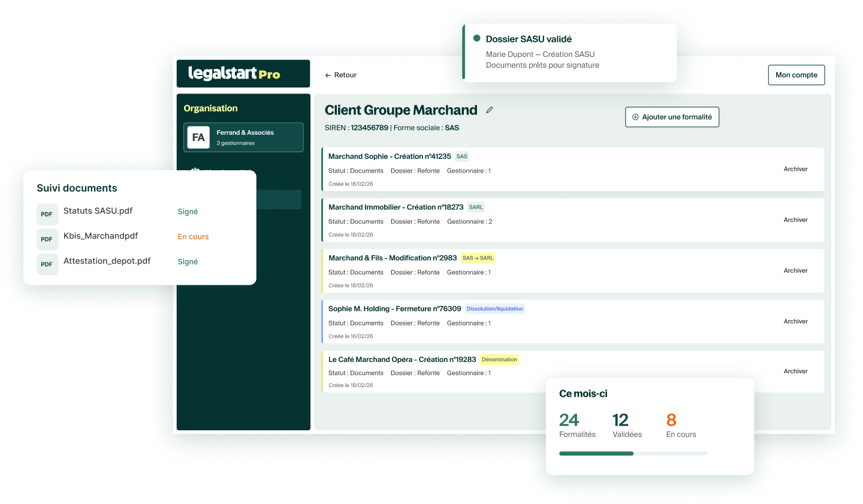Click Mon compte
The image size is (863, 504).
click(x=796, y=75)
